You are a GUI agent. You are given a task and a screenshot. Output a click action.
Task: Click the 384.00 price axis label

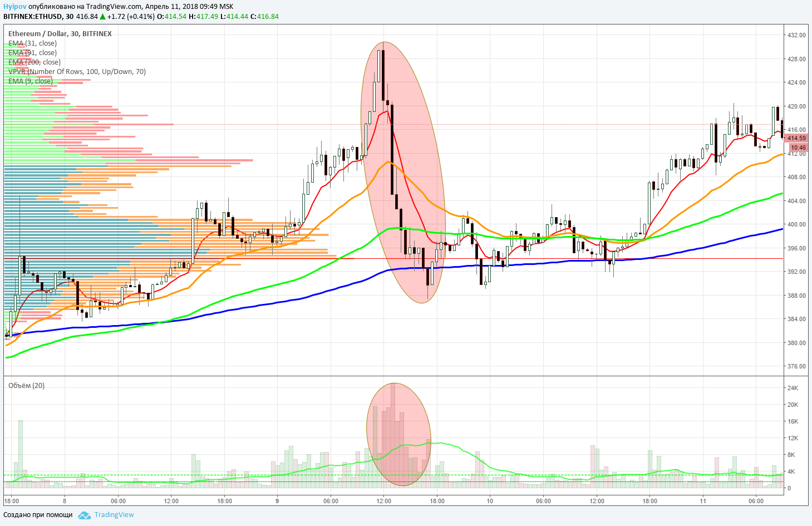click(x=796, y=319)
